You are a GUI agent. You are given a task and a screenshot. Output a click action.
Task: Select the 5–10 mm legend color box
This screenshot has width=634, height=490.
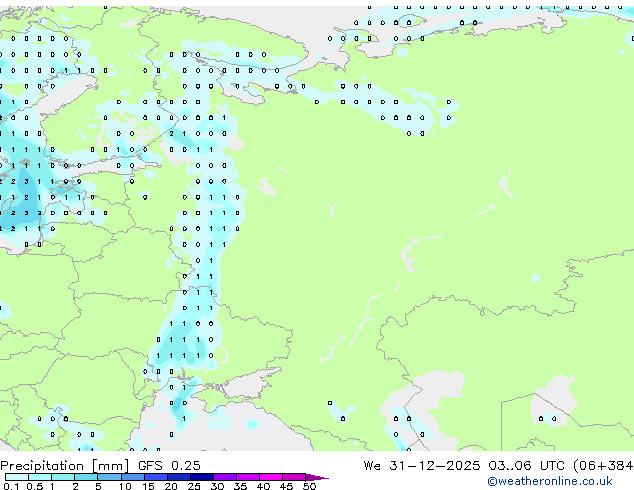[x=109, y=477]
